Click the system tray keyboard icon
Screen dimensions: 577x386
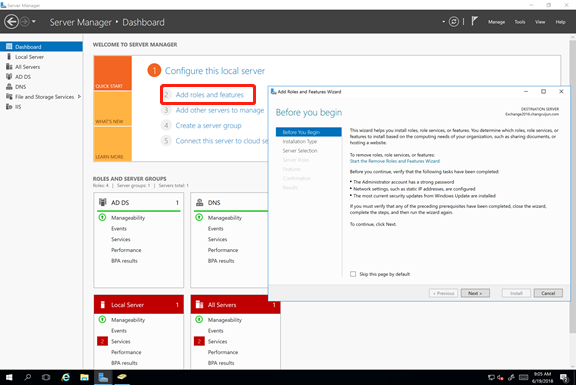click(x=524, y=378)
